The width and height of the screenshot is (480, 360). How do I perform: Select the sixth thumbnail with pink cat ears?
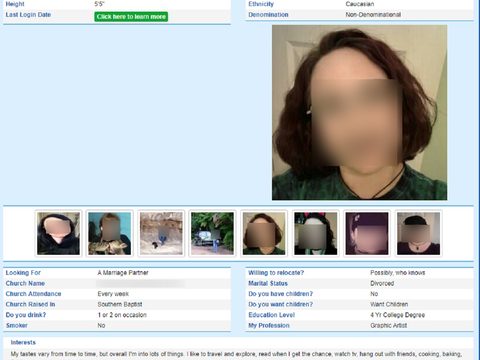click(315, 233)
